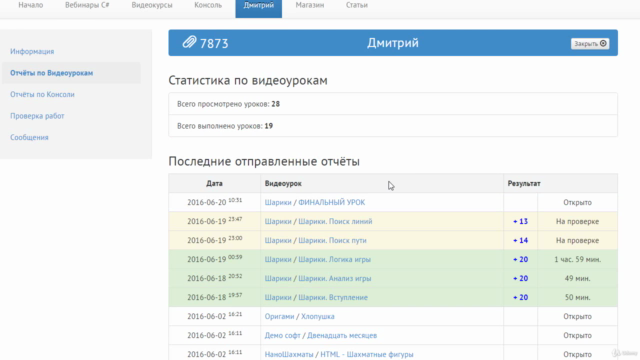640x360 pixels.
Task: Click the 49 мин. result
Action: (x=578, y=278)
